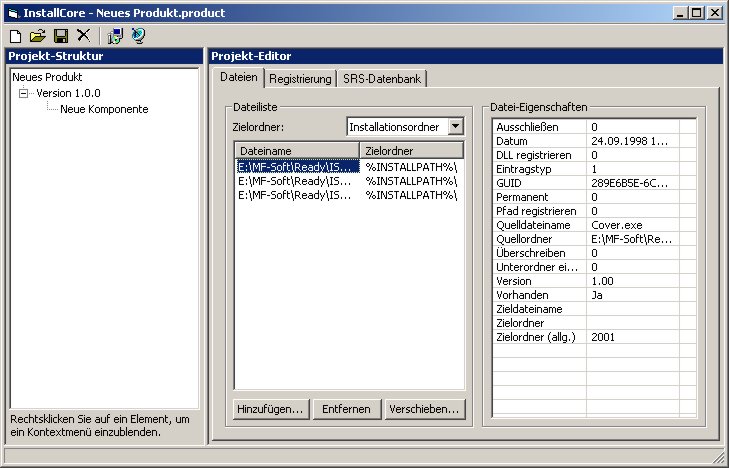Select the Neue Komponente tree item
Screen dimensions: 729x468
(x=104, y=110)
